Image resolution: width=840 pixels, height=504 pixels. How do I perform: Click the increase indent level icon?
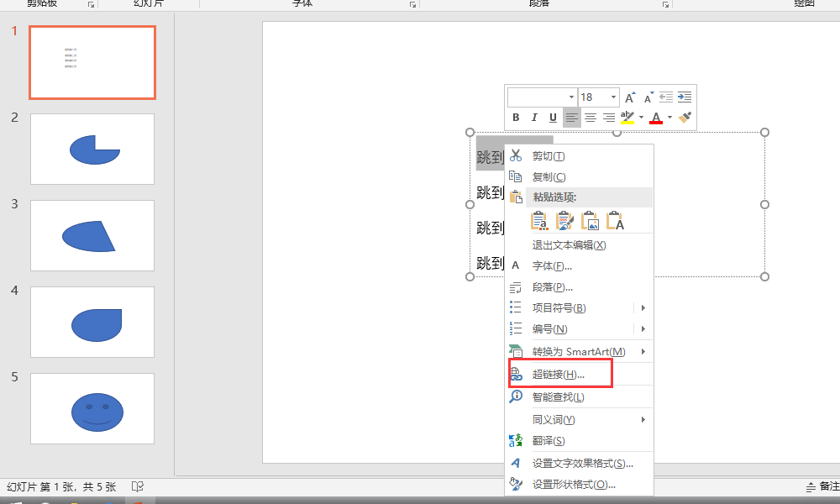(685, 97)
